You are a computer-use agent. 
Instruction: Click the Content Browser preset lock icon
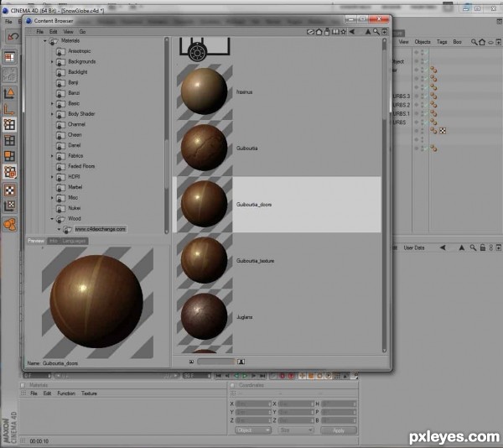[x=327, y=32]
